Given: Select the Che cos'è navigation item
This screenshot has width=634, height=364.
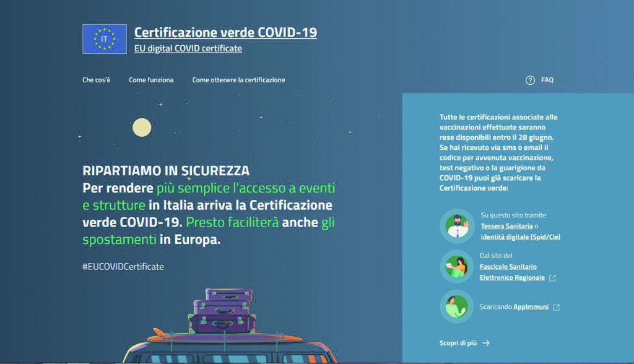Looking at the screenshot, I should point(96,80).
